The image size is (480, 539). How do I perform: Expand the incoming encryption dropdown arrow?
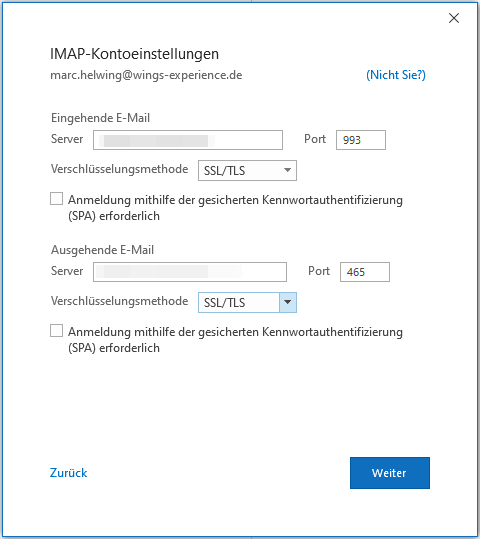coord(287,170)
